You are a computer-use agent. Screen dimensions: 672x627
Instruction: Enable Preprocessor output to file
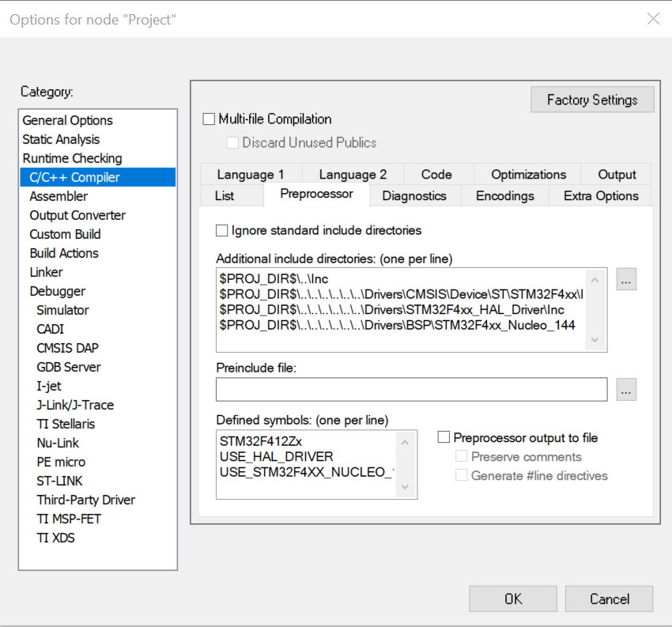coord(444,437)
